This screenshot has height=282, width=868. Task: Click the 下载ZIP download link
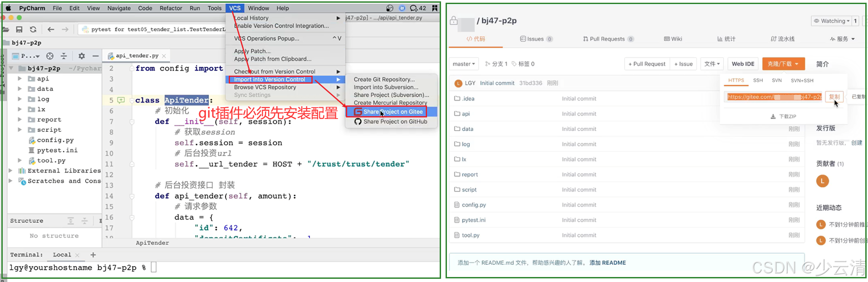[784, 117]
